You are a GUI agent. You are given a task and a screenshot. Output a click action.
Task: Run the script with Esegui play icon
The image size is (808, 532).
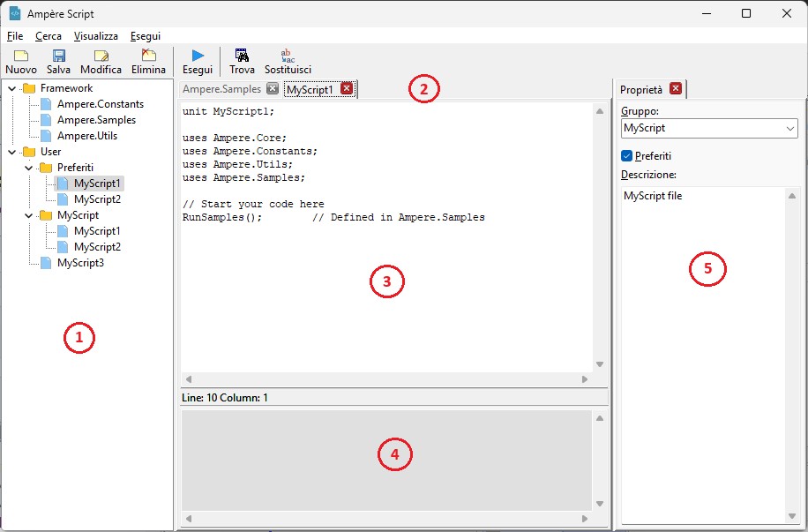tap(198, 56)
